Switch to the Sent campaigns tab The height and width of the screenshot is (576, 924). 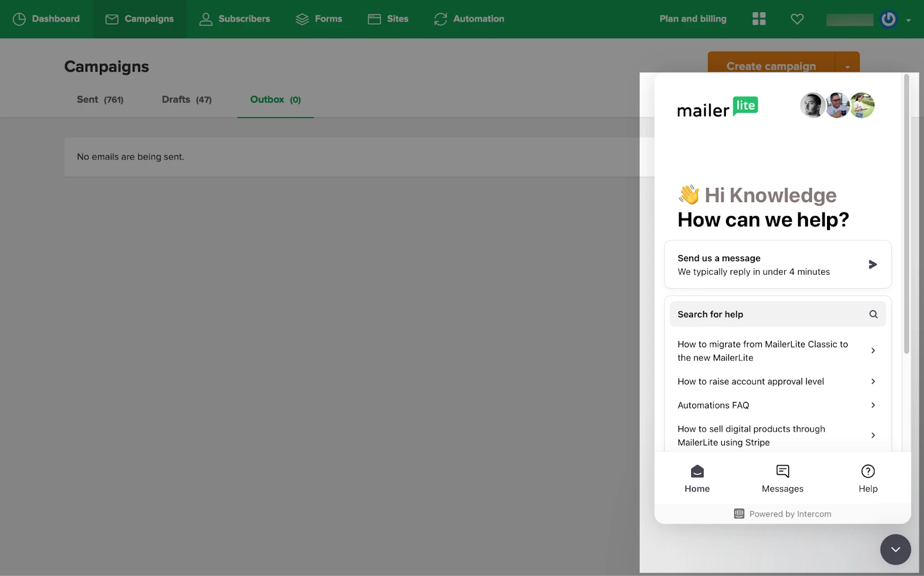click(x=100, y=100)
